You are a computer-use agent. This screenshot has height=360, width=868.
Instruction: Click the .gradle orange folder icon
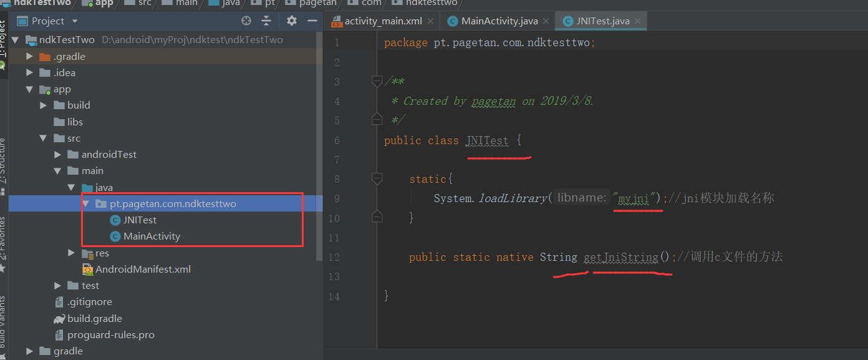(45, 56)
